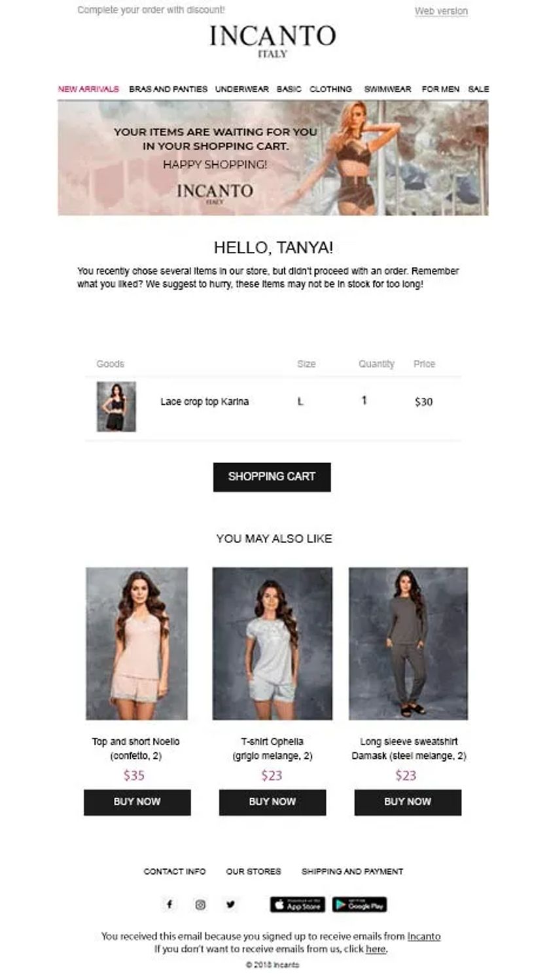Open the Web version link
Screen dimensions: 547x980
coord(441,11)
